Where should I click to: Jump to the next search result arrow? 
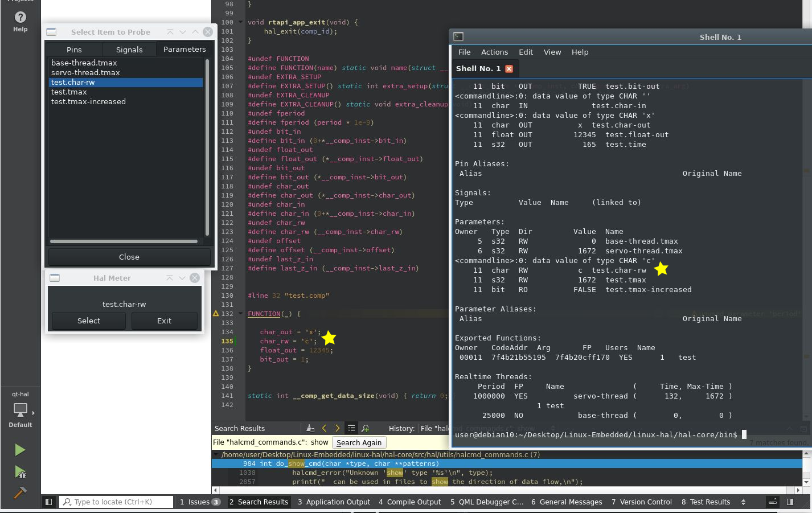pyautogui.click(x=337, y=428)
